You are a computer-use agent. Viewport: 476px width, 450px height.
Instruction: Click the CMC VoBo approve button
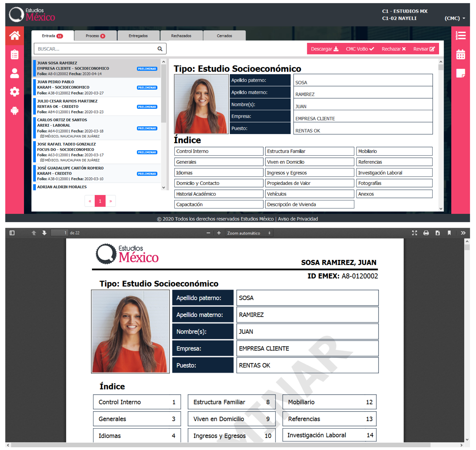360,49
